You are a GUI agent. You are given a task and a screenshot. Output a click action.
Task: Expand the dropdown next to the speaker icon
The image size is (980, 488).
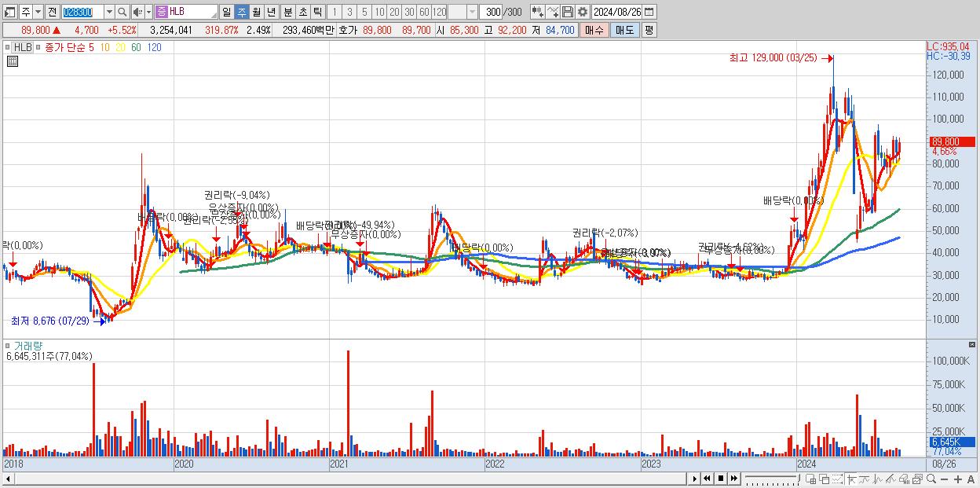(x=148, y=12)
